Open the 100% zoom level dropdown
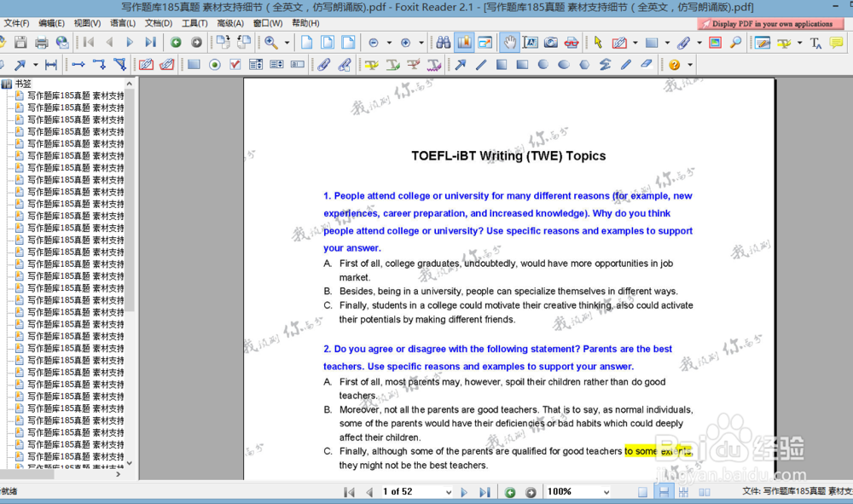 coord(606,492)
